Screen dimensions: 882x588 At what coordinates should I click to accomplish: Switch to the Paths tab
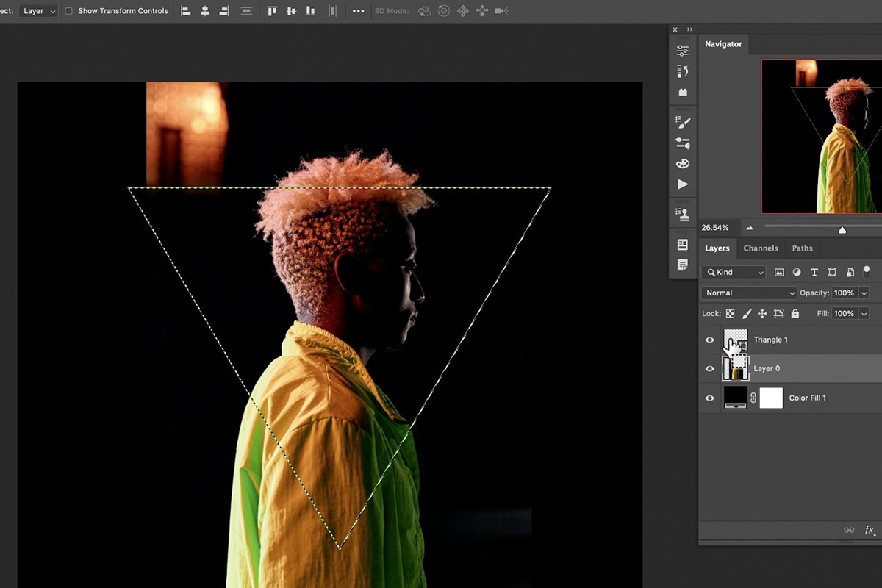[802, 248]
